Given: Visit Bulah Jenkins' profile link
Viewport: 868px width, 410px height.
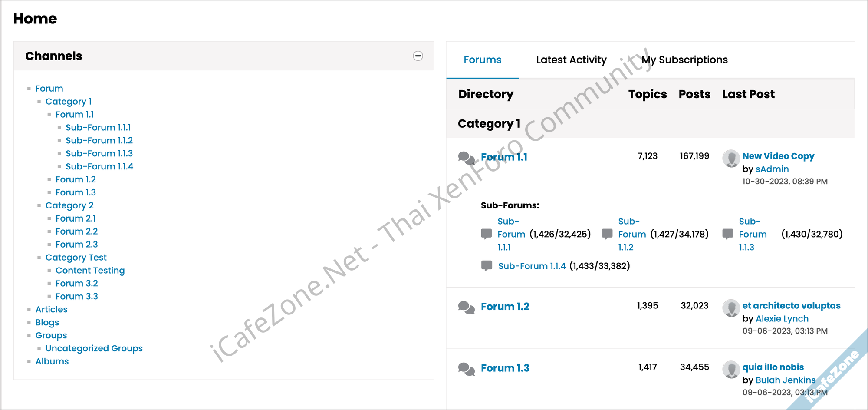Looking at the screenshot, I should 785,380.
